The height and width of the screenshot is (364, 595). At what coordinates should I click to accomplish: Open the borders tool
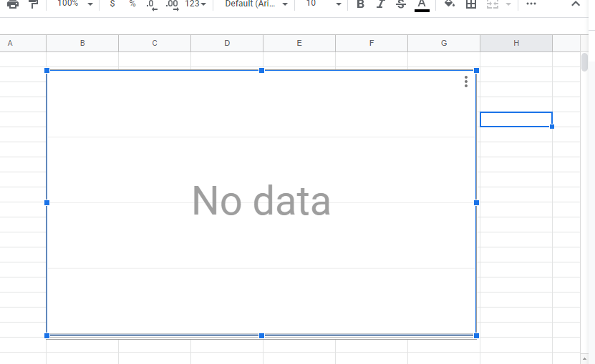(471, 4)
